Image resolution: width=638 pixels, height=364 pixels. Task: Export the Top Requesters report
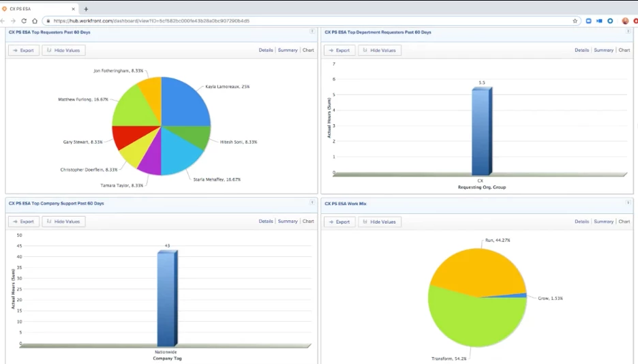coord(24,50)
